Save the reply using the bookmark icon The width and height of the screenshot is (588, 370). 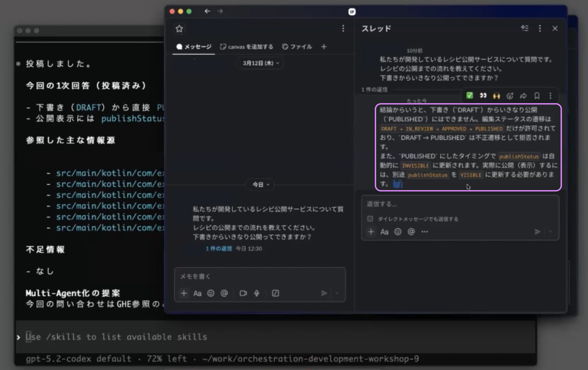(x=537, y=96)
